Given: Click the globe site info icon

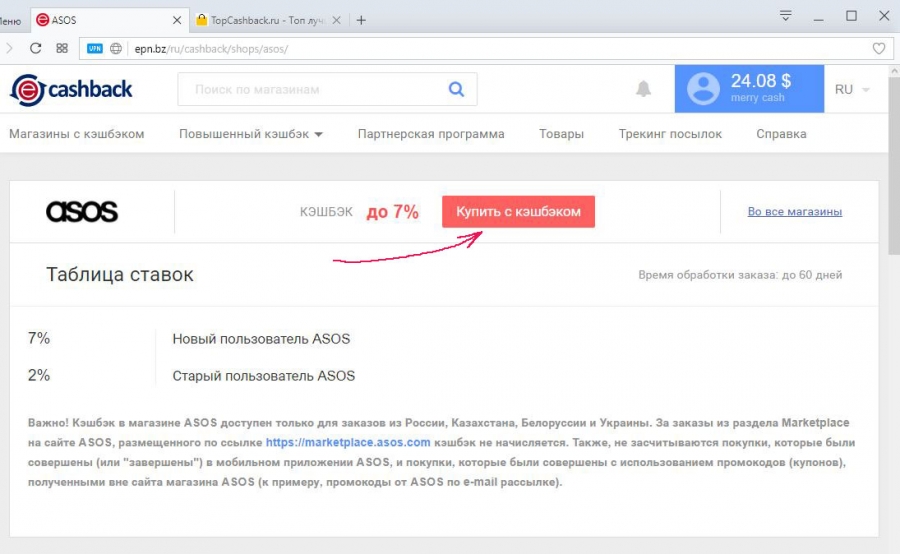Looking at the screenshot, I should [116, 49].
